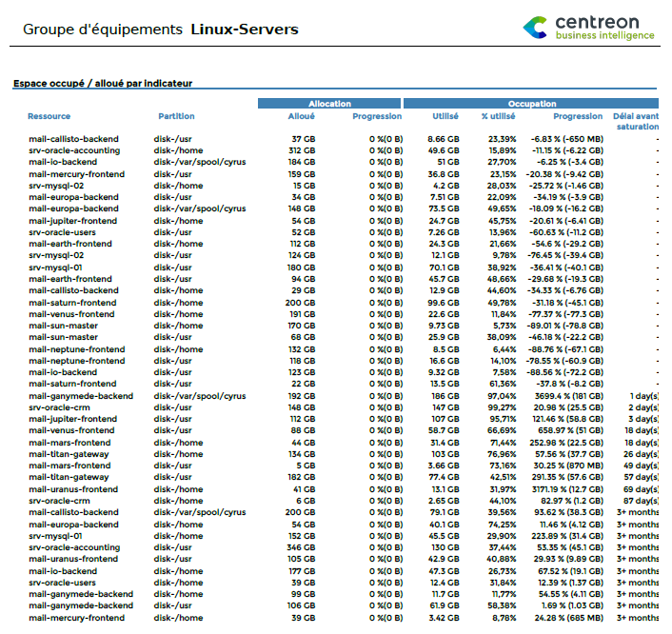Click the 'Utilisé' column header
This screenshot has height=634, width=672.
pyautogui.click(x=445, y=117)
